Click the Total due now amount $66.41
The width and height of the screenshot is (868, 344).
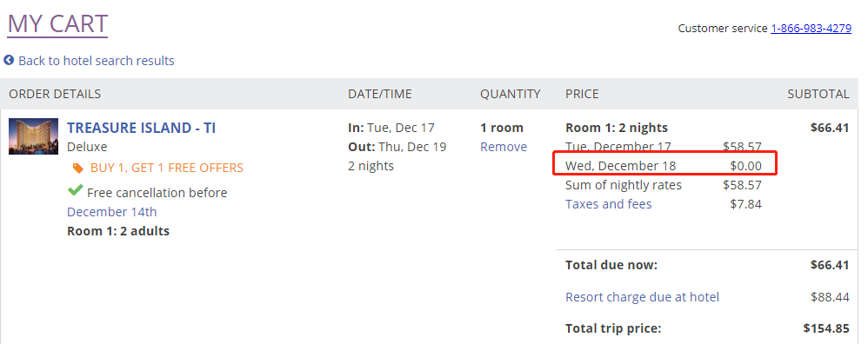pos(829,265)
